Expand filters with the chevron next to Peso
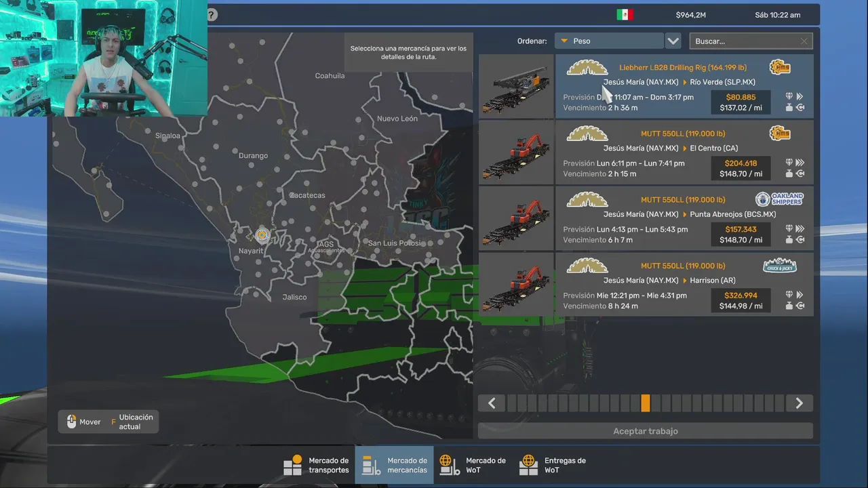The image size is (868, 488). pos(673,41)
